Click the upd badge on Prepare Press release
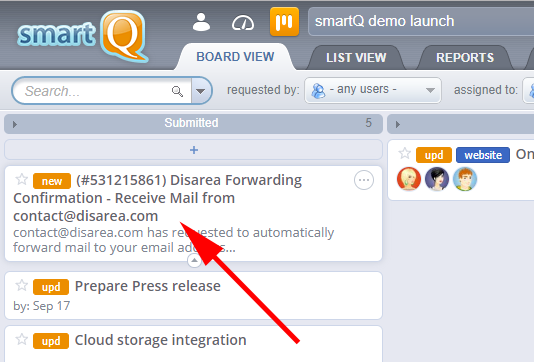534x362 pixels. click(51, 287)
